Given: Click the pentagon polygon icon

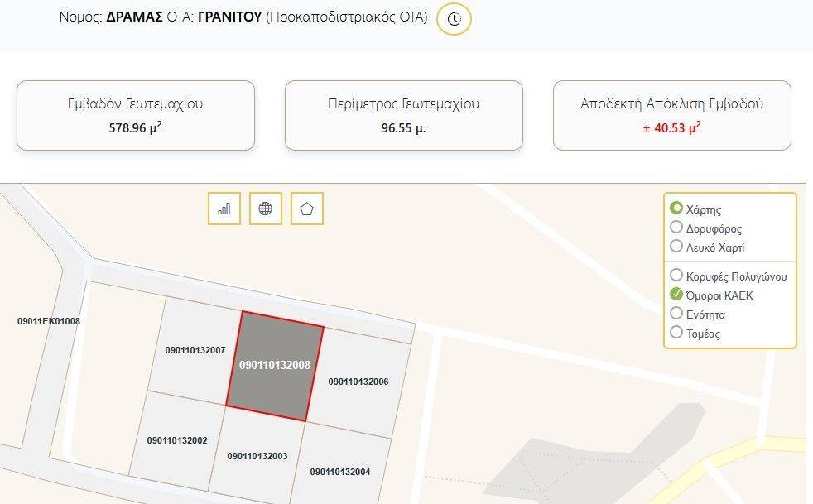Looking at the screenshot, I should (x=307, y=209).
